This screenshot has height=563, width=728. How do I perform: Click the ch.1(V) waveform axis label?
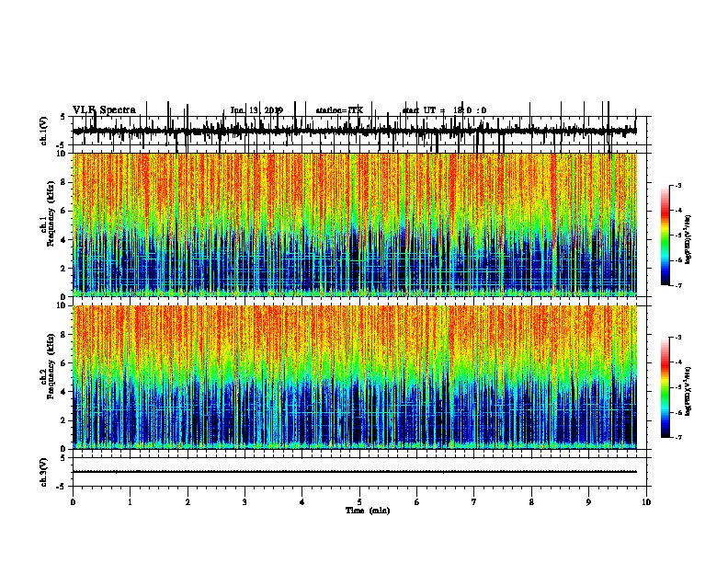pyautogui.click(x=44, y=131)
